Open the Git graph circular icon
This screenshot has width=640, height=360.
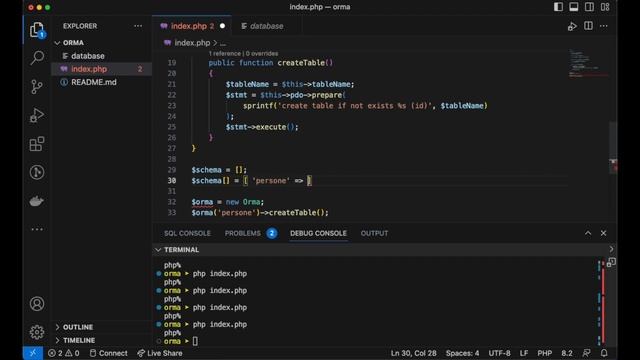pos(37,172)
